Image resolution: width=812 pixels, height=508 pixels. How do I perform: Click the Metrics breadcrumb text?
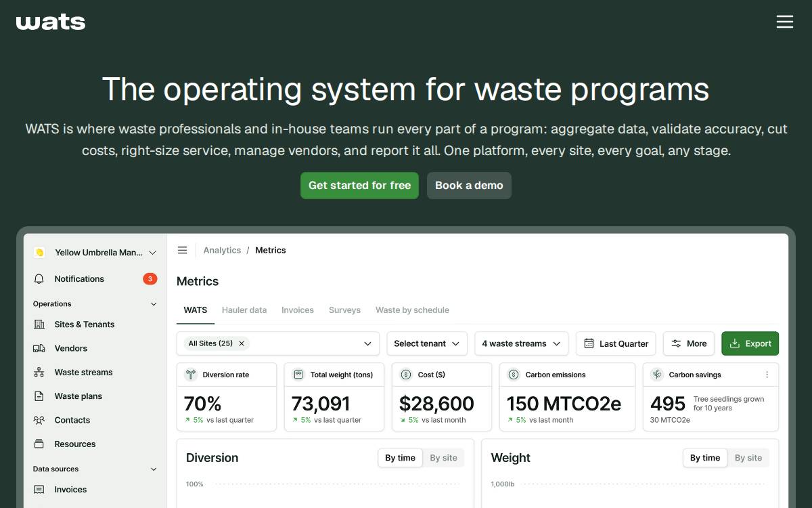click(271, 251)
